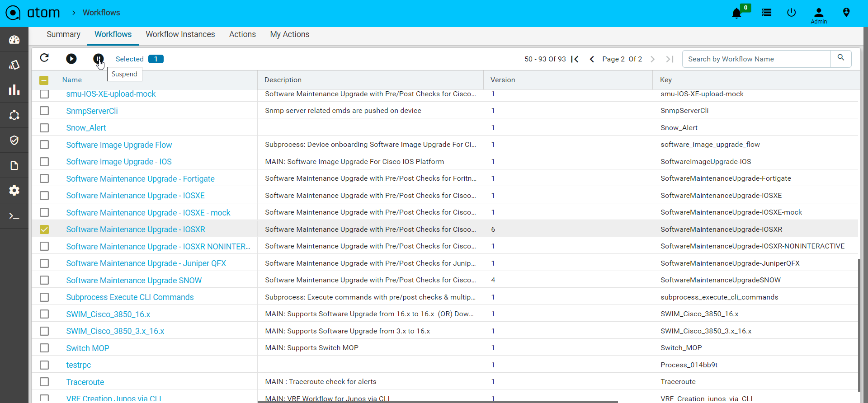Click the Key column header
868x403 pixels.
point(666,80)
